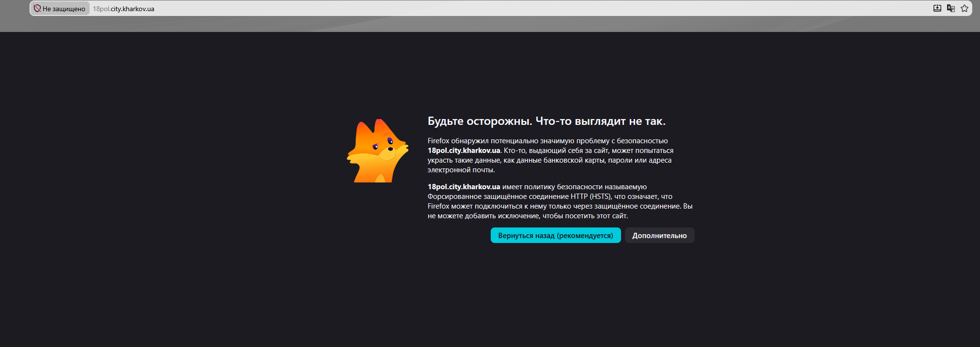Open 'Дополнительно' advanced details
980x347 pixels.
[x=659, y=235]
